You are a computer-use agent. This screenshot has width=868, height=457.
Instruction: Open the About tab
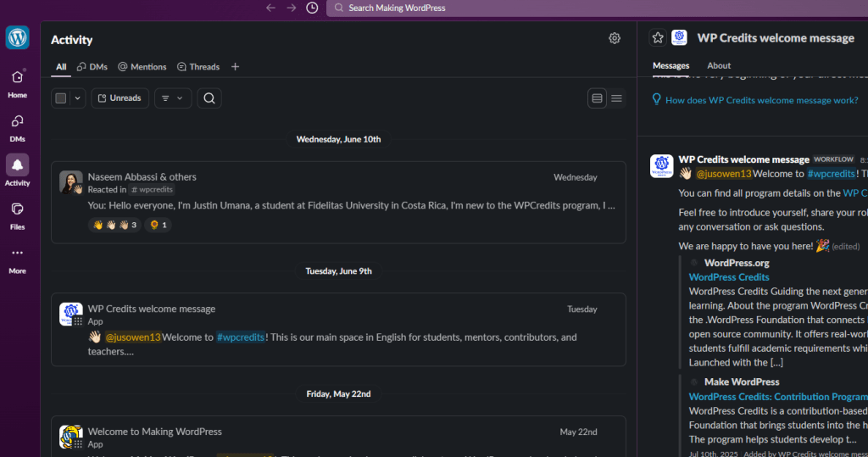pyautogui.click(x=719, y=65)
